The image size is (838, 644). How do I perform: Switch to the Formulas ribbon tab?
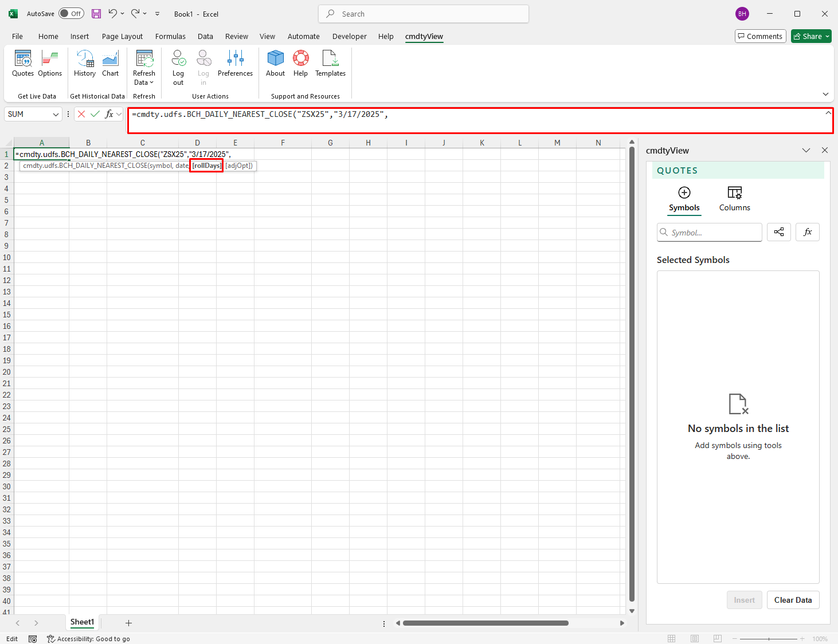(170, 36)
